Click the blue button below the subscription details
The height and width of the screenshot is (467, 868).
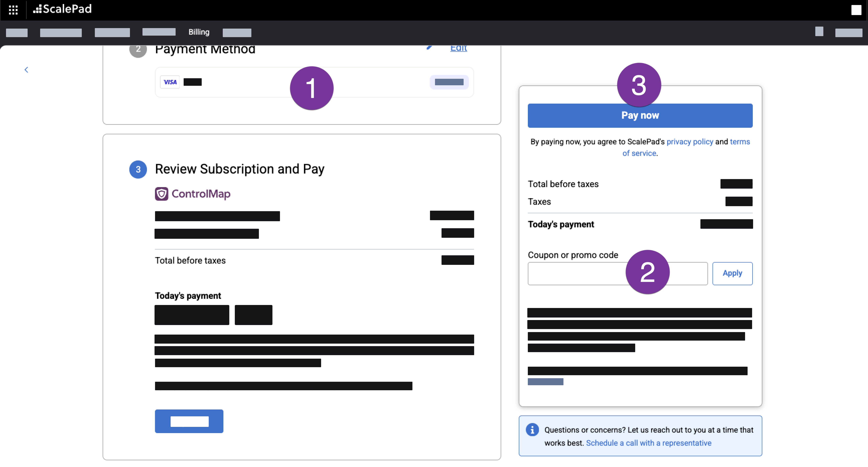pos(189,421)
